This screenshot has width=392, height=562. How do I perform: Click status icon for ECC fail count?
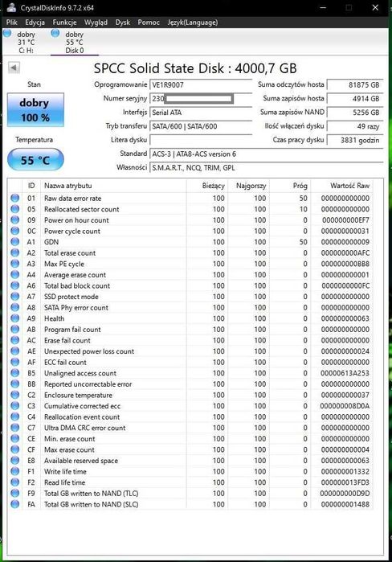[15, 362]
